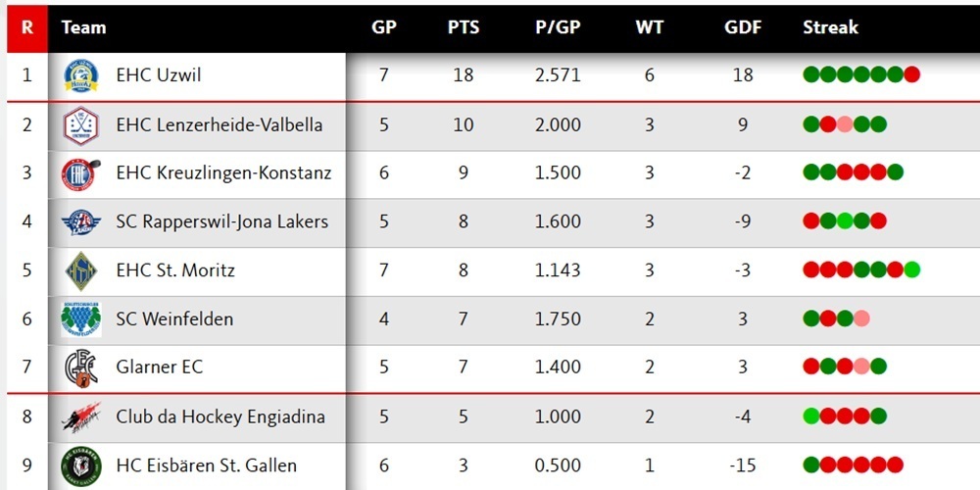Click the GDF column header

tap(743, 27)
